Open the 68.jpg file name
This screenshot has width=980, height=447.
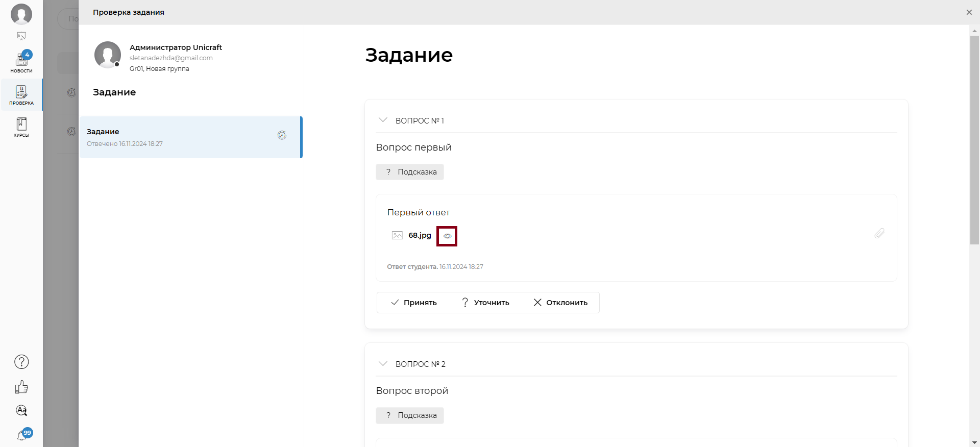click(x=420, y=235)
